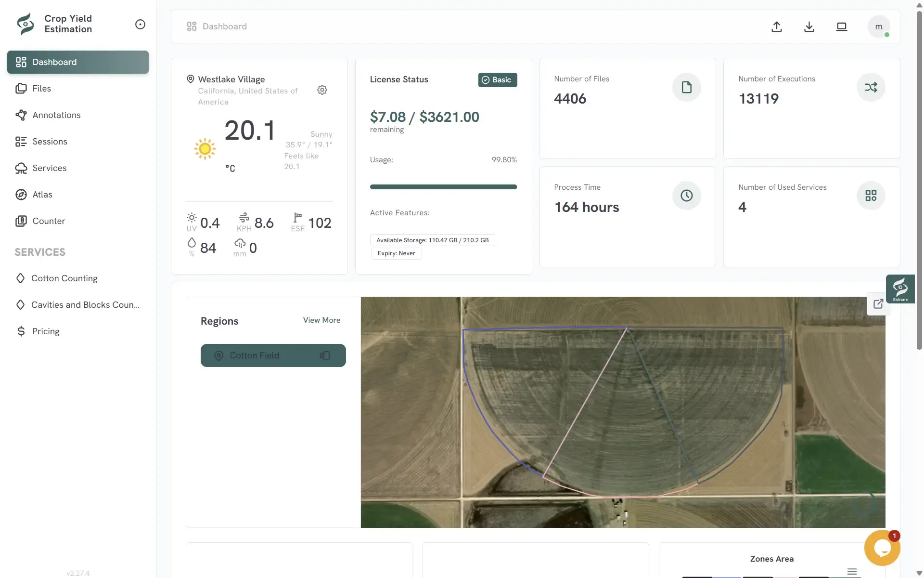924x578 pixels.
Task: Open Sessions in the sidebar
Action: [78, 142]
